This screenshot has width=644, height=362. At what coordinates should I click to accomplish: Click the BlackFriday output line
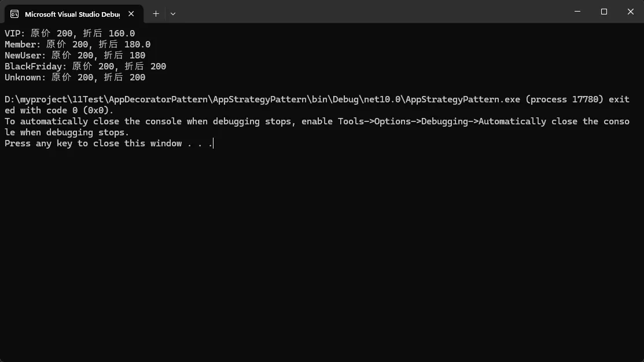(x=85, y=67)
